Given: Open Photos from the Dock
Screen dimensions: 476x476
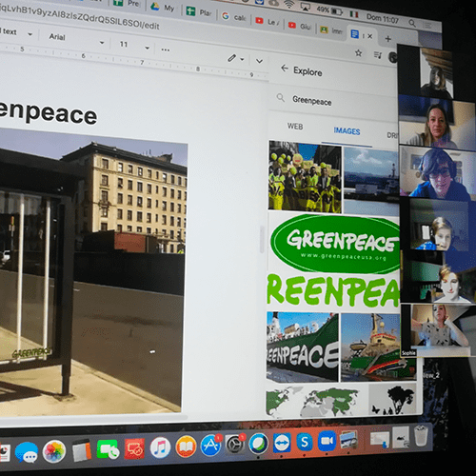Looking at the screenshot, I should (x=54, y=451).
